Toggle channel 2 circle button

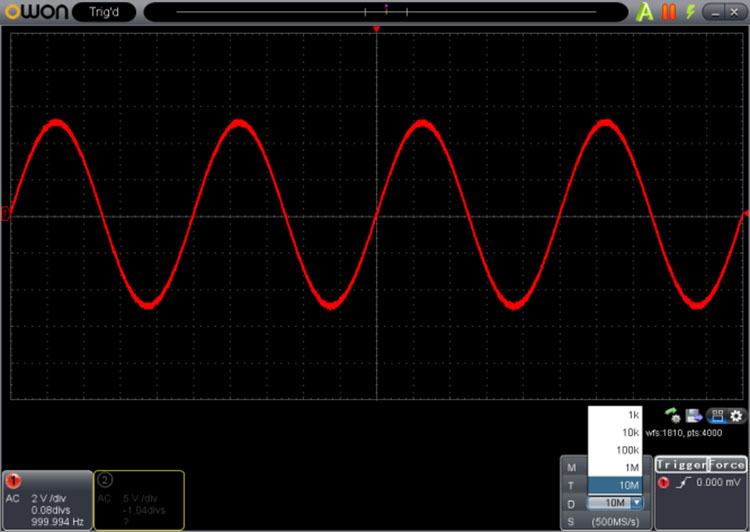point(104,480)
